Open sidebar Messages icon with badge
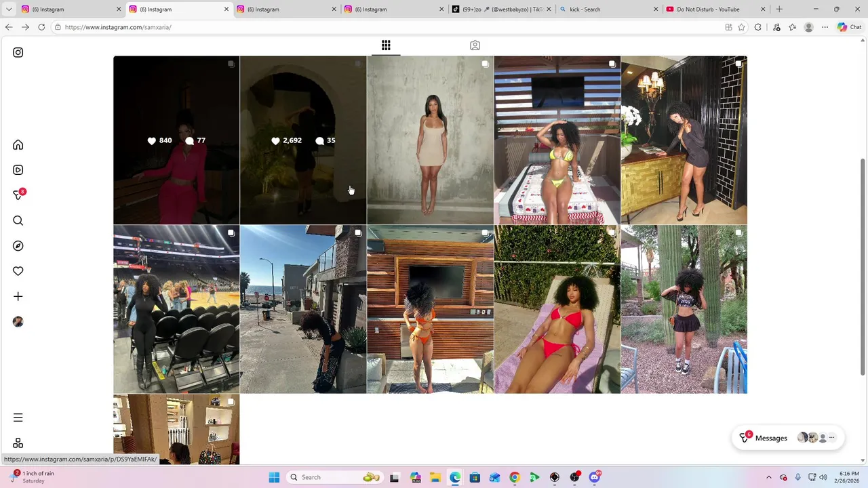Viewport: 868px width, 488px height. 19,195
